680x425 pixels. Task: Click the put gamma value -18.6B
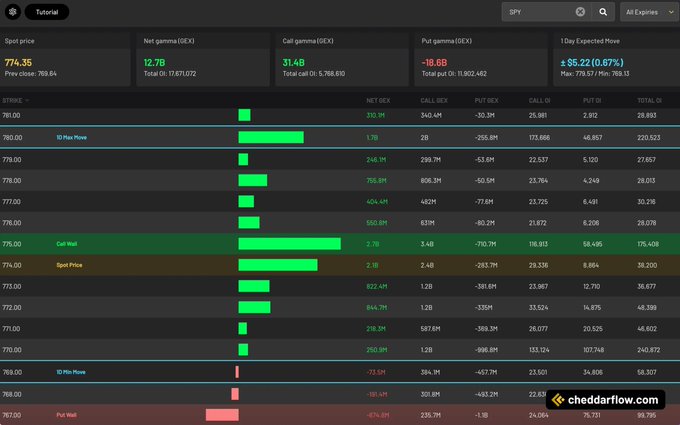point(434,62)
